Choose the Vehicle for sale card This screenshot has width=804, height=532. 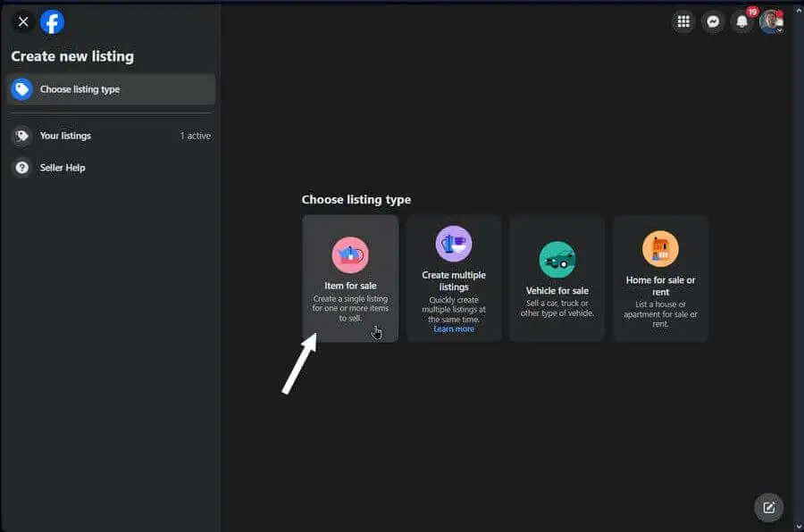tap(557, 278)
